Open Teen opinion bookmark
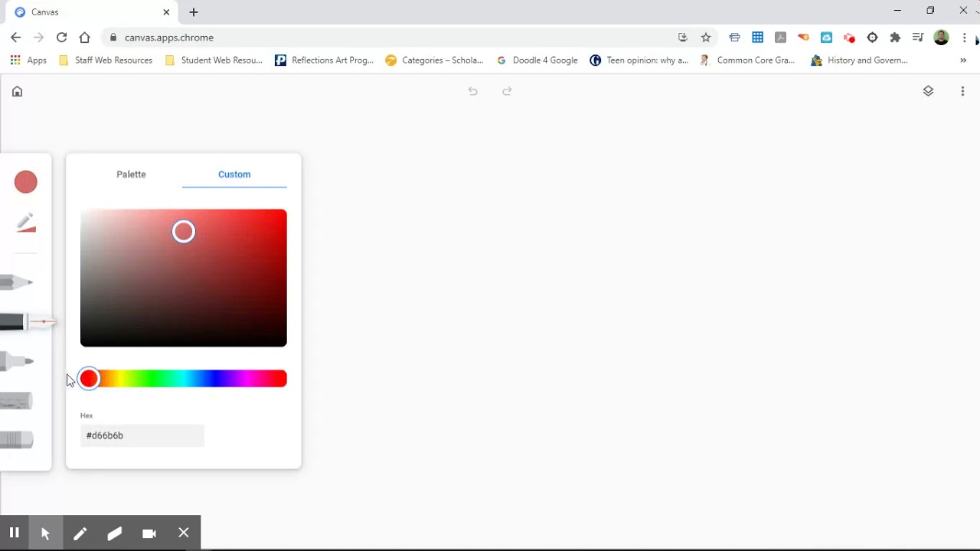This screenshot has height=551, width=980. pos(639,60)
